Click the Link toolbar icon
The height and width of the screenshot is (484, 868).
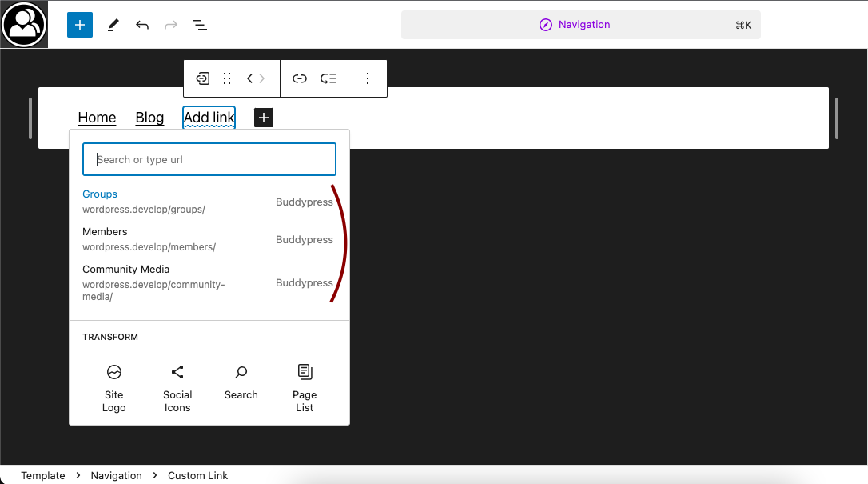click(300, 78)
